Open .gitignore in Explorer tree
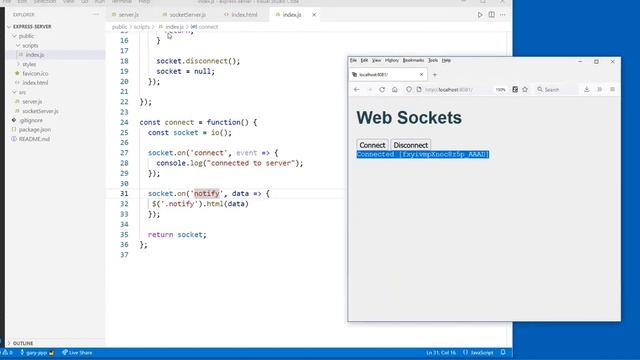This screenshot has height=360, width=640. coord(31,120)
